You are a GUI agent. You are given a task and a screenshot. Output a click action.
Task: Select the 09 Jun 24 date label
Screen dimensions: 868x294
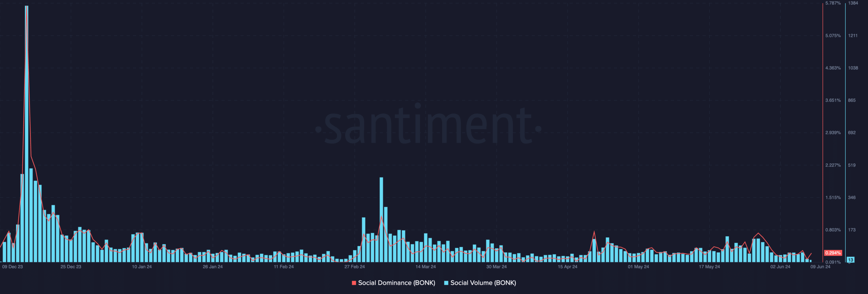pos(821,267)
